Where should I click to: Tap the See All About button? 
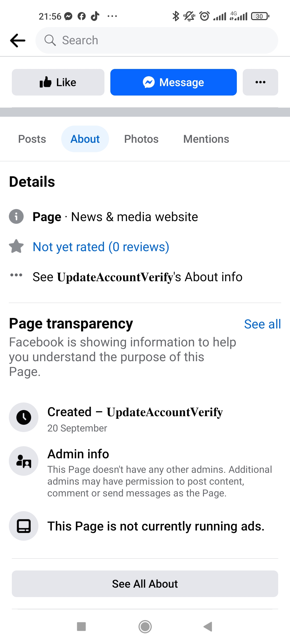(145, 584)
